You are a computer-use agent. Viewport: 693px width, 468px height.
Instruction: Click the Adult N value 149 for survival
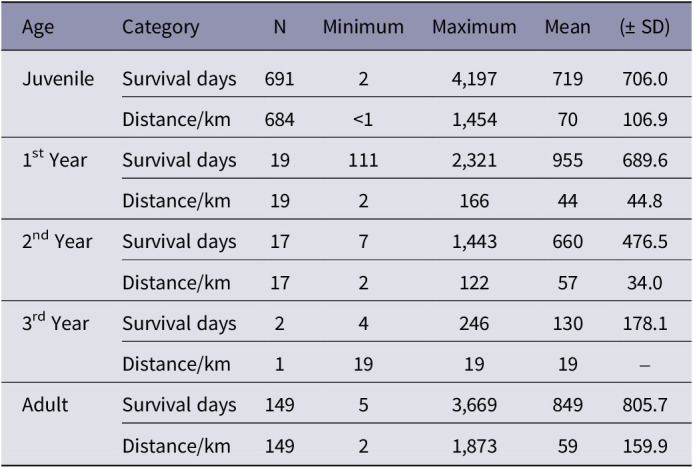279,405
